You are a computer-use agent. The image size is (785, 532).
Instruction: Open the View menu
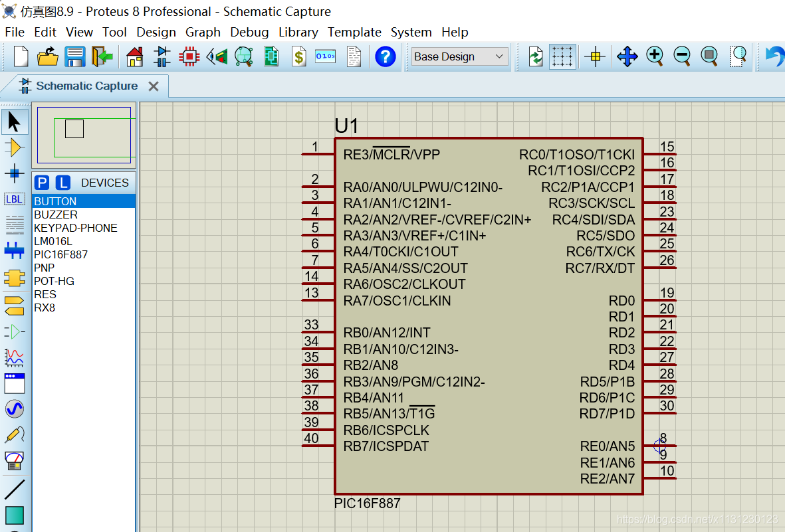79,32
